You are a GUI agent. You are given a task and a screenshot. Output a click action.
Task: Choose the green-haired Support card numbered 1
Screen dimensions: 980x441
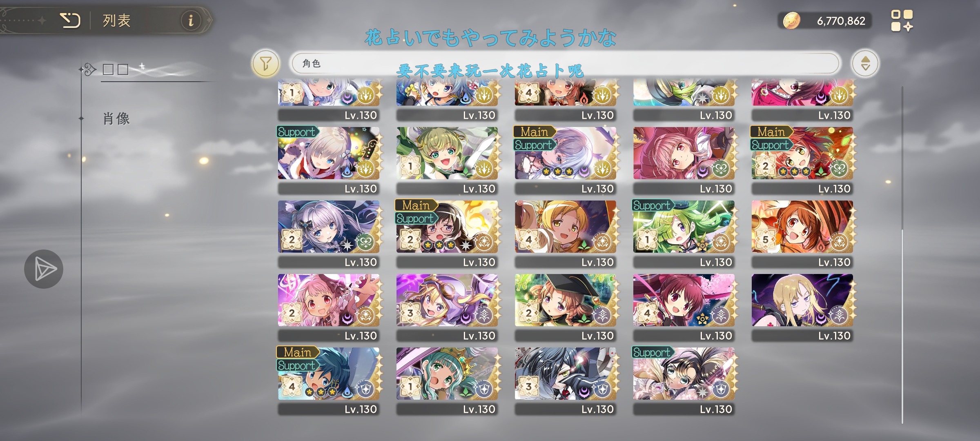684,234
